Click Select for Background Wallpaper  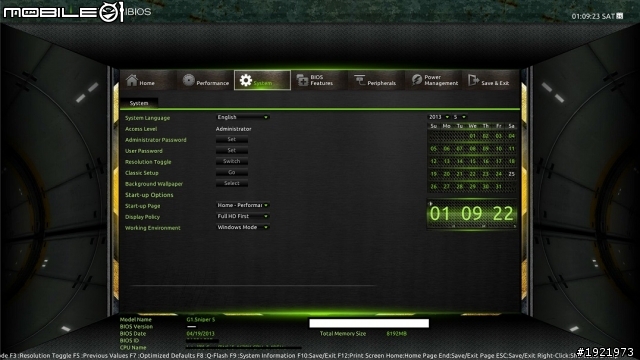231,184
